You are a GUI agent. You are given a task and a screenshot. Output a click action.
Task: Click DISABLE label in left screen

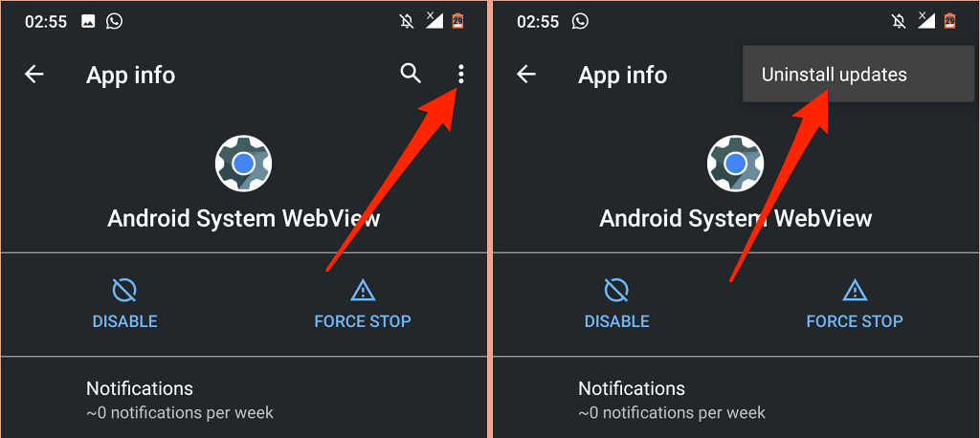point(125,321)
